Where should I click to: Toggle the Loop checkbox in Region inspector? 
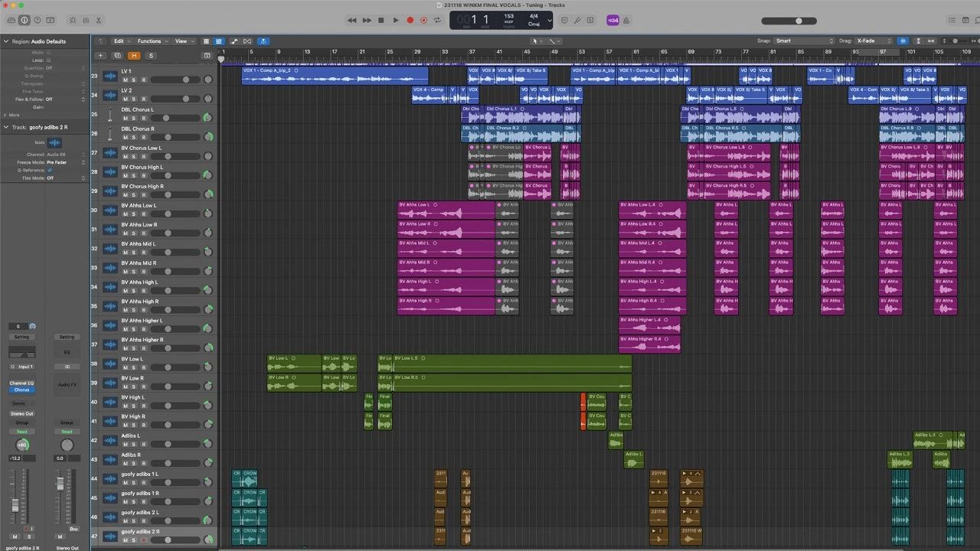[49, 60]
